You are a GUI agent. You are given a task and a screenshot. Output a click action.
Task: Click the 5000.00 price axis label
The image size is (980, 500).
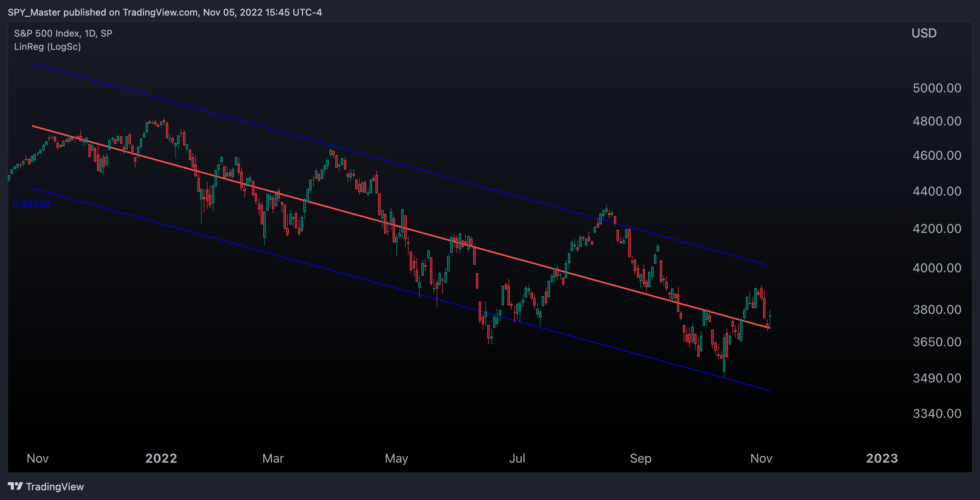(x=937, y=88)
